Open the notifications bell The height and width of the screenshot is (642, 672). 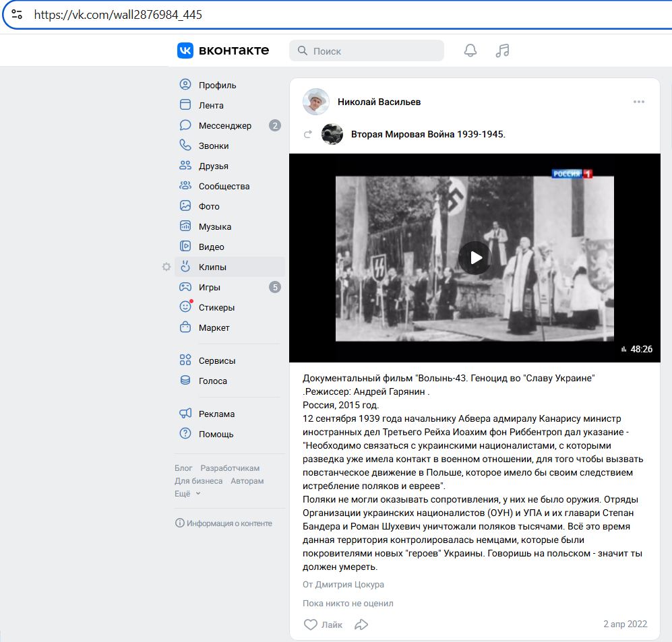click(x=470, y=51)
